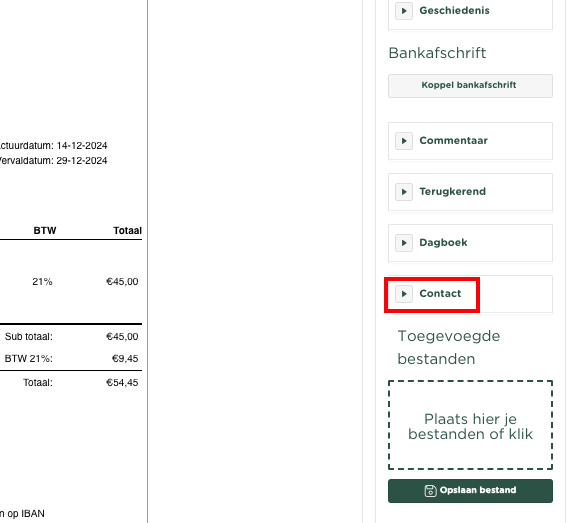
Task: Select the Dagboek label
Action: [x=443, y=243]
